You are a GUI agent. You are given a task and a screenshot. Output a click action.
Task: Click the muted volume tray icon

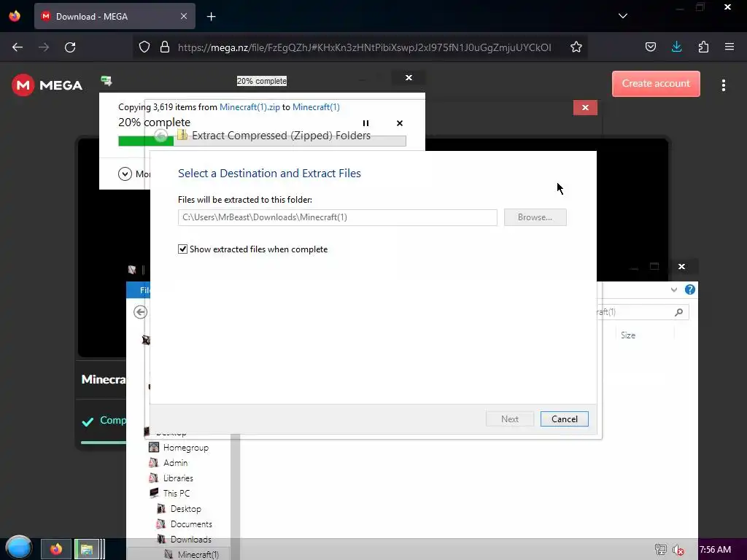pos(678,550)
